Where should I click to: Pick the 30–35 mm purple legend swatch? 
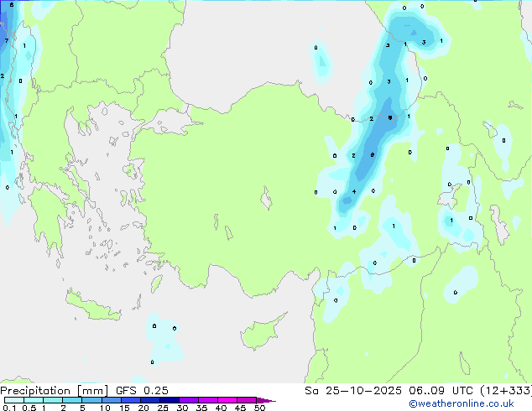point(189,400)
